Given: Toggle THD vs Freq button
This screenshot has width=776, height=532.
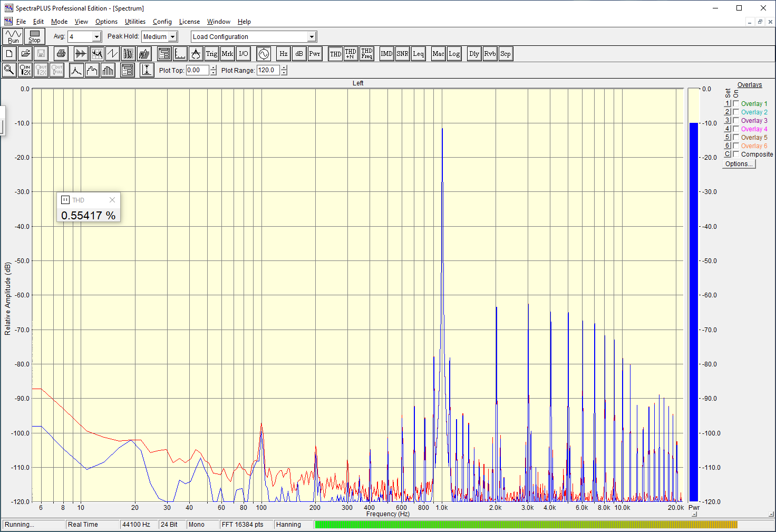Looking at the screenshot, I should click(367, 54).
